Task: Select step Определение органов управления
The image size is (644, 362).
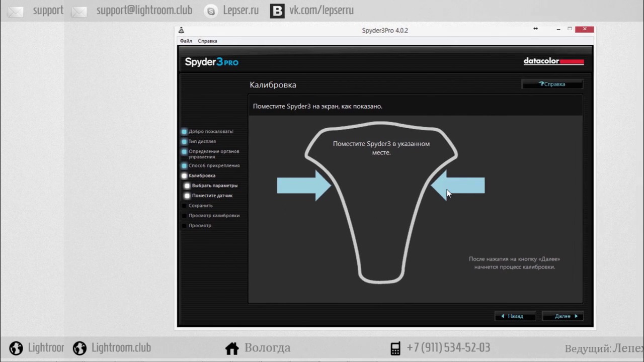Action: (x=210, y=154)
